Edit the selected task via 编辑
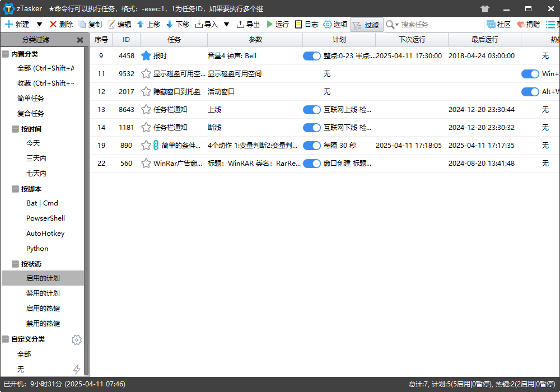 (x=124, y=25)
